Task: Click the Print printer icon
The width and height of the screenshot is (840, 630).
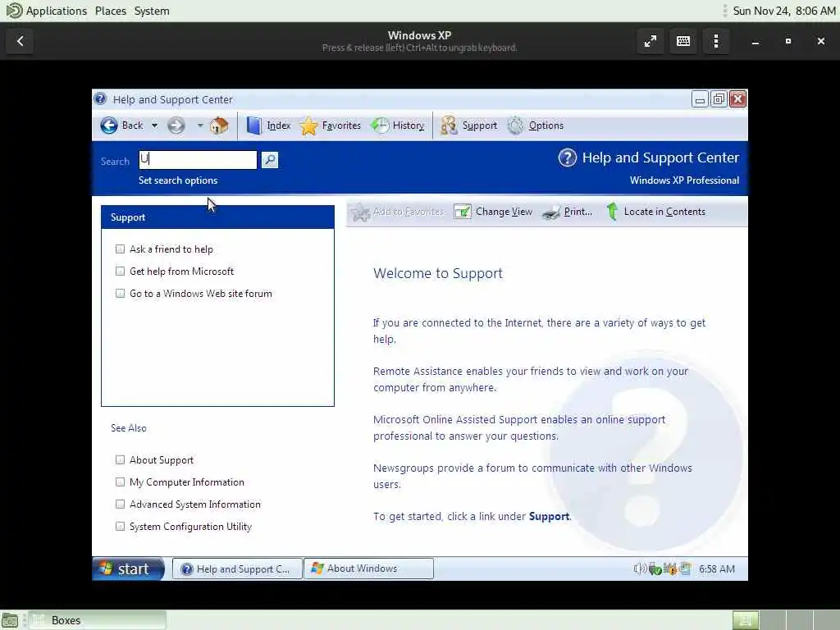Action: (x=551, y=212)
